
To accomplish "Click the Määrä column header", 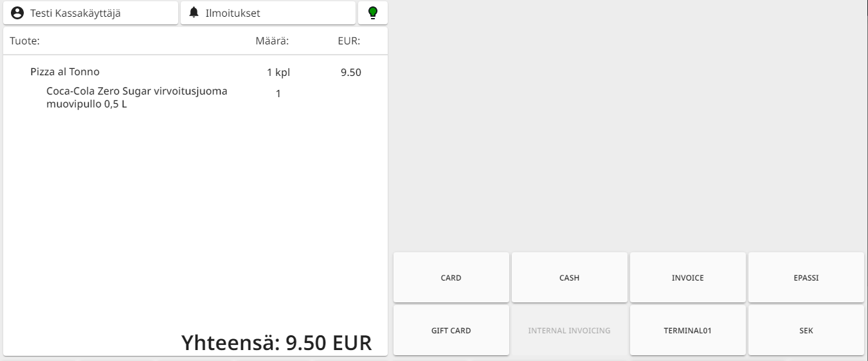I will click(272, 41).
